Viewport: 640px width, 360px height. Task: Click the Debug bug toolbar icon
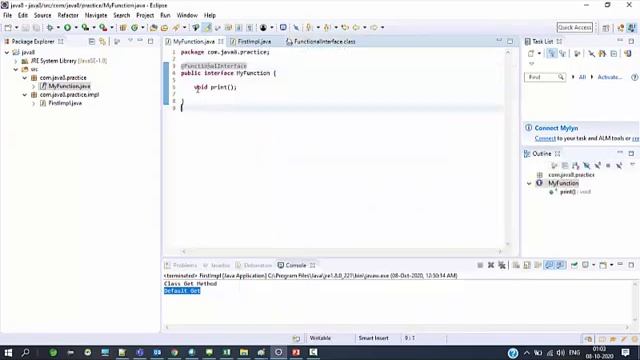click(50, 28)
